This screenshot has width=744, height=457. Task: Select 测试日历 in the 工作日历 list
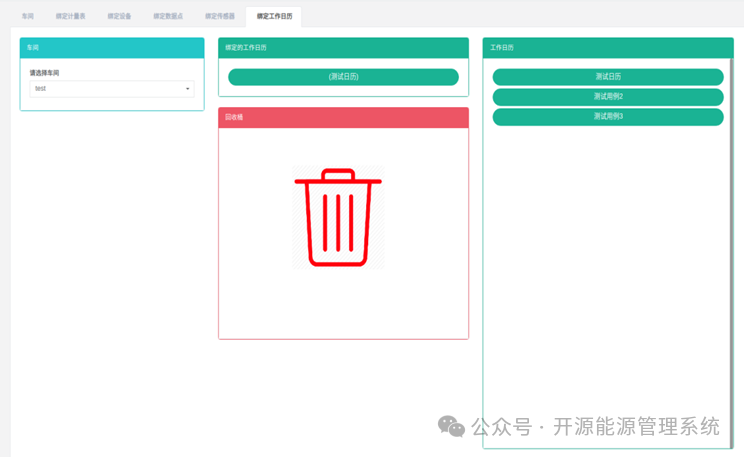click(x=608, y=77)
